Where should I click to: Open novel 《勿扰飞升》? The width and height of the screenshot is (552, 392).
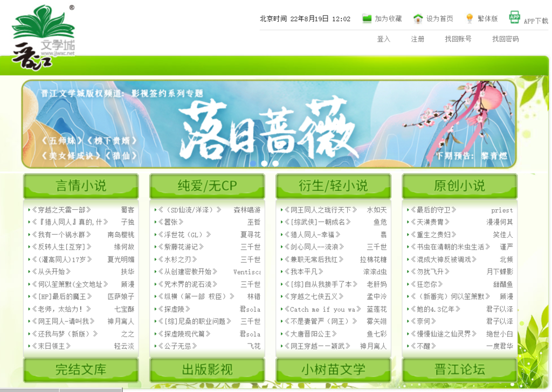[430, 272]
